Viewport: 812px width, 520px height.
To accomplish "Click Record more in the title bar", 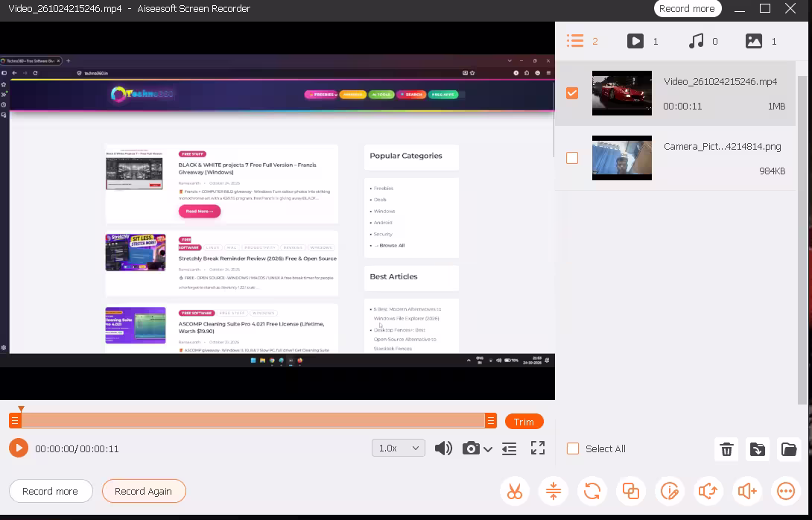I will point(687,9).
